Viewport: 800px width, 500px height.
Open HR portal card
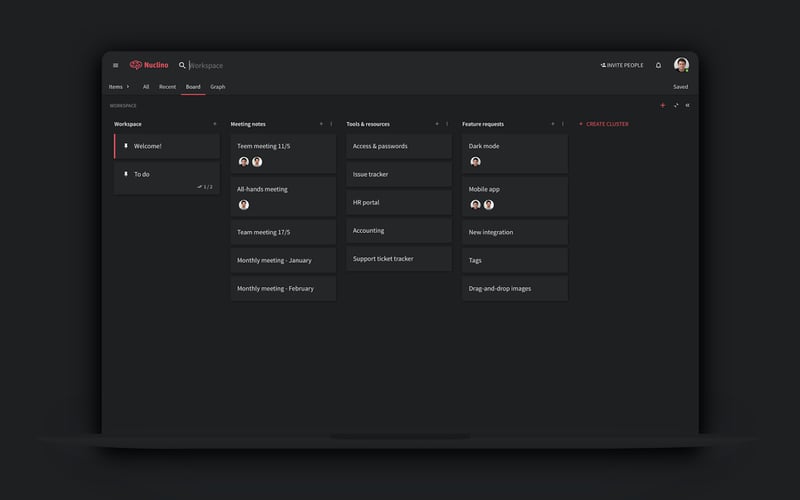click(x=399, y=203)
